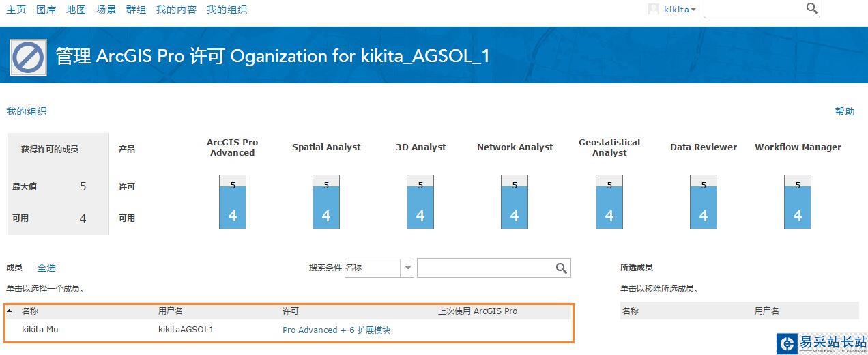Click the 我的组织 breadcrumb link
Screen dimensions: 868x355
[x=27, y=111]
